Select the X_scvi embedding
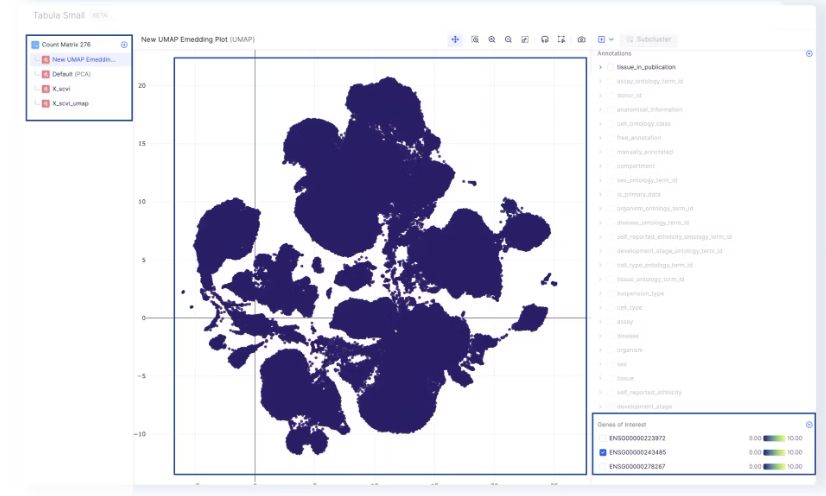826x496 pixels. click(61, 89)
